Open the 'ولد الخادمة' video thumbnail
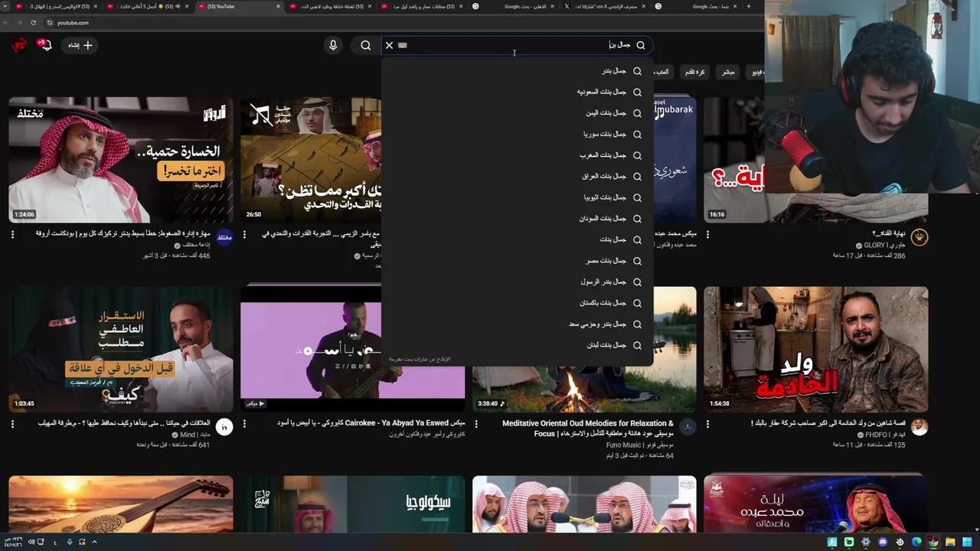 (x=815, y=349)
